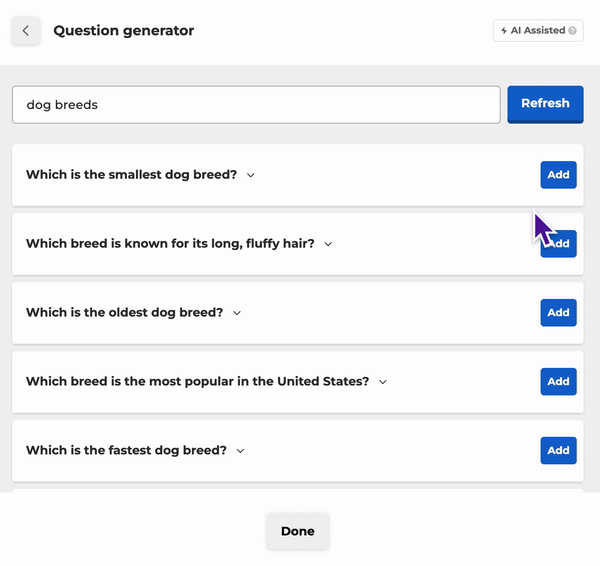Add the fastest dog breed question
The height and width of the screenshot is (566, 600).
[558, 450]
